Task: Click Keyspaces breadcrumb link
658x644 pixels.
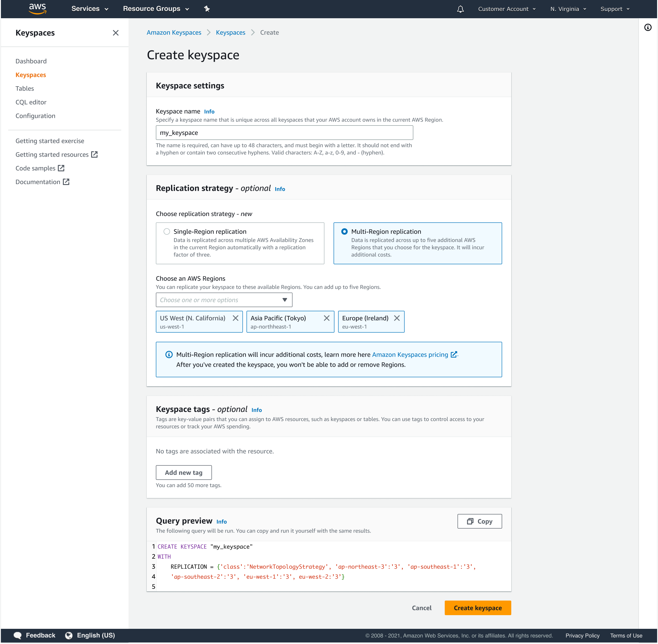Action: (x=231, y=33)
